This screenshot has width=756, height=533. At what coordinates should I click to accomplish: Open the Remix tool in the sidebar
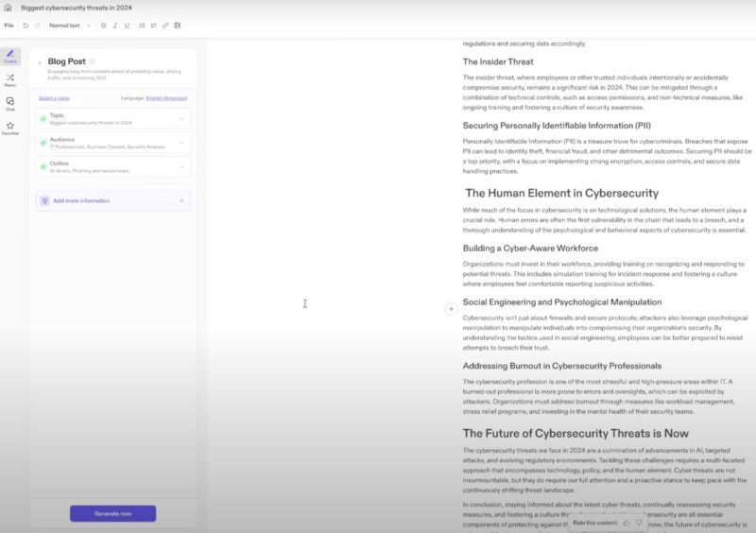pos(9,80)
